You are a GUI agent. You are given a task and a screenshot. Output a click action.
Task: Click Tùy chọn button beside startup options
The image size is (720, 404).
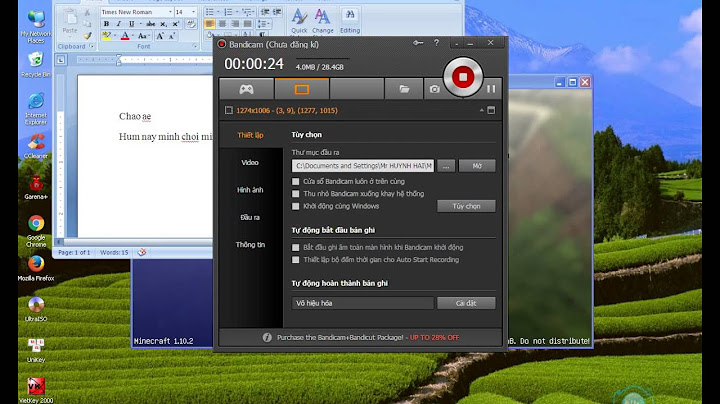(x=466, y=206)
